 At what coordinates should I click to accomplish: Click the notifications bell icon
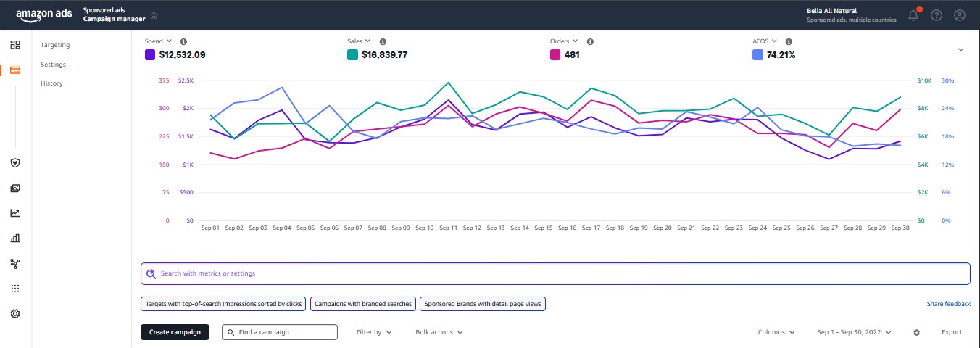click(913, 15)
